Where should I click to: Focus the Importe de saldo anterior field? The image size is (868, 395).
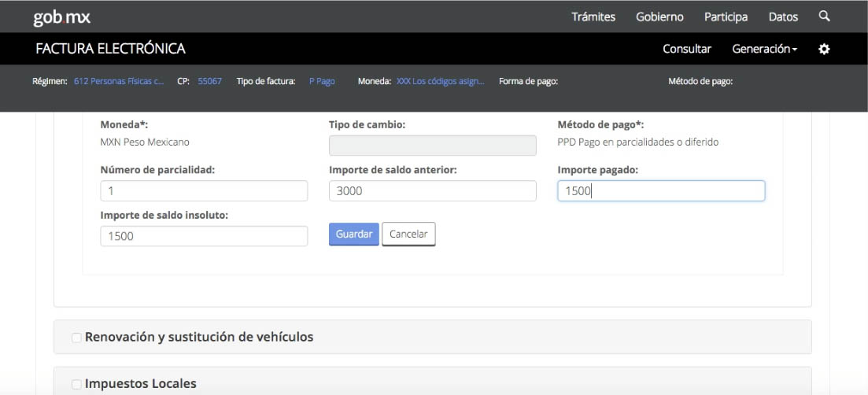point(432,191)
